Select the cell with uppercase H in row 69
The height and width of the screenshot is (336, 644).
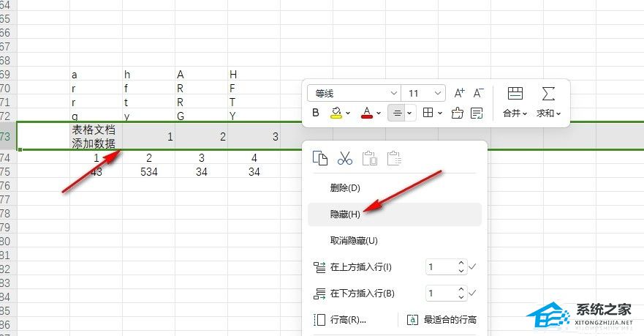point(254,74)
